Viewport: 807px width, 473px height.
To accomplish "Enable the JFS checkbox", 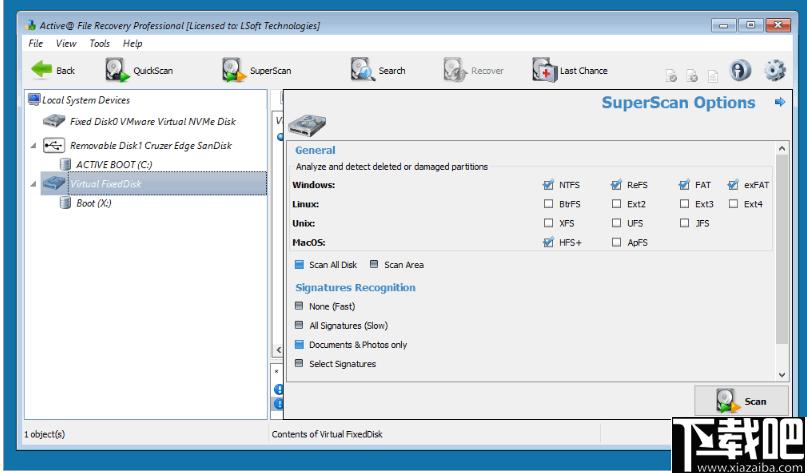I will [684, 223].
